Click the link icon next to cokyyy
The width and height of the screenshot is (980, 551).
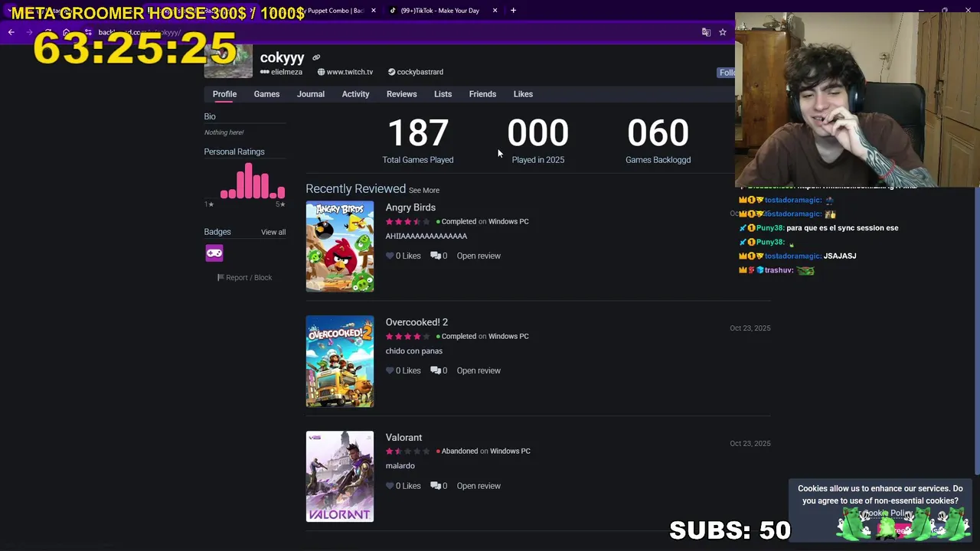(316, 57)
